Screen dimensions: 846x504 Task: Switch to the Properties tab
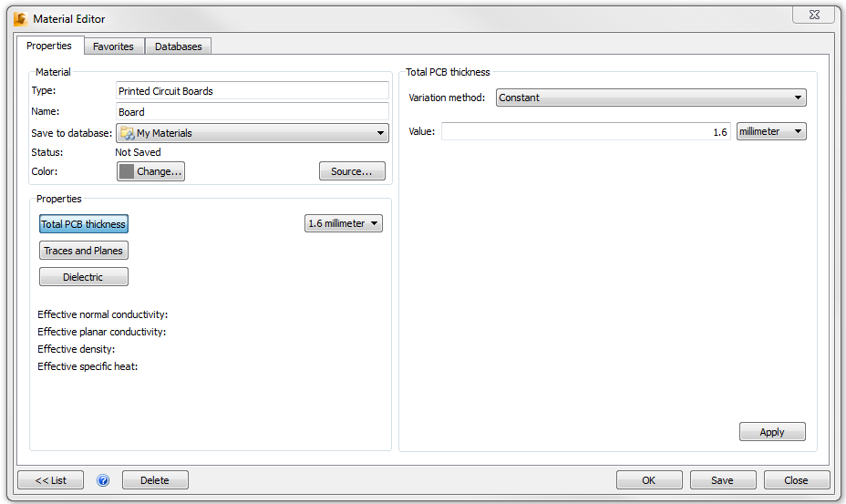click(49, 46)
